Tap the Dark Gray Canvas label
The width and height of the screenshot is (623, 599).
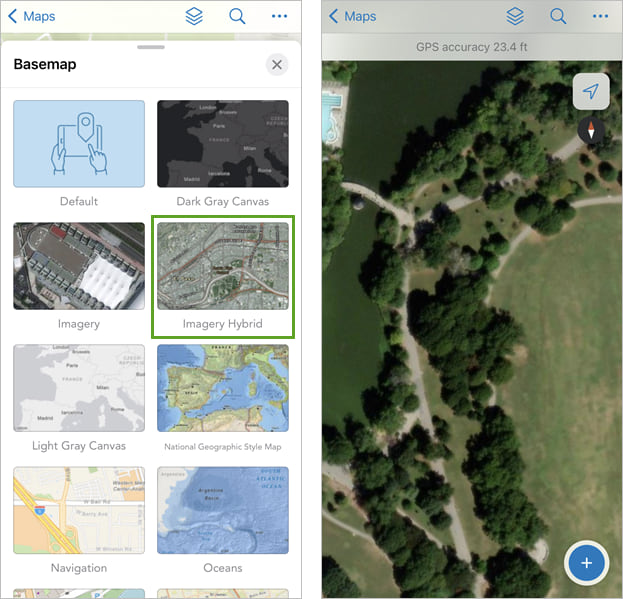pos(223,201)
